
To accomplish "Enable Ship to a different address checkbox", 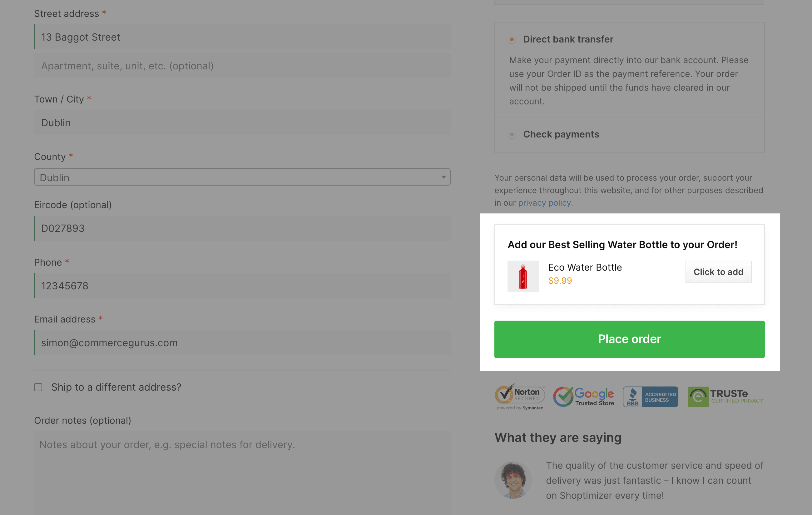I will click(38, 387).
